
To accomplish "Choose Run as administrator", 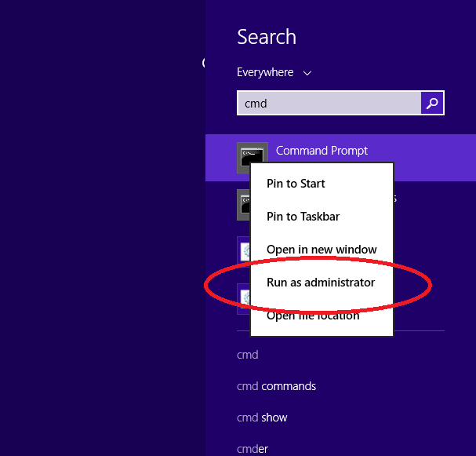I will click(x=322, y=283).
